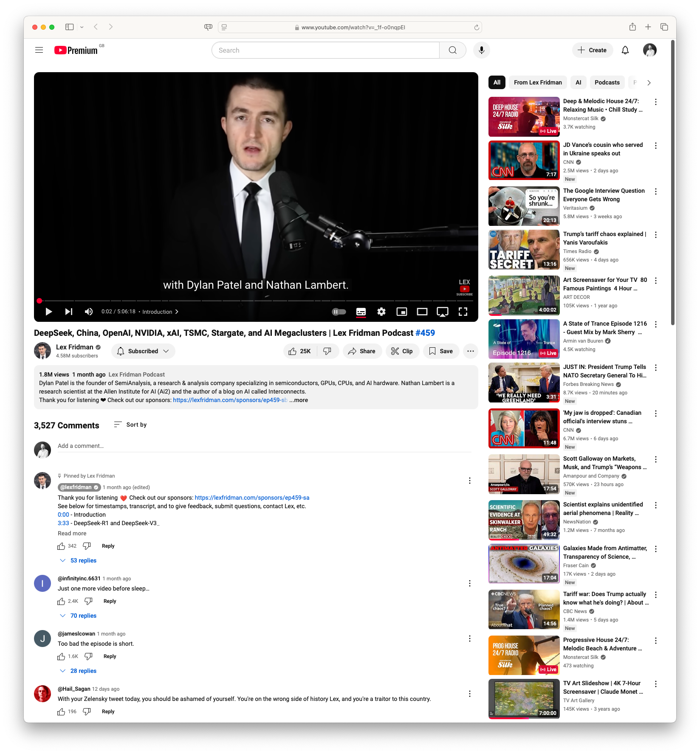Switch to miniplayer mode
The width and height of the screenshot is (700, 754).
pyautogui.click(x=401, y=311)
